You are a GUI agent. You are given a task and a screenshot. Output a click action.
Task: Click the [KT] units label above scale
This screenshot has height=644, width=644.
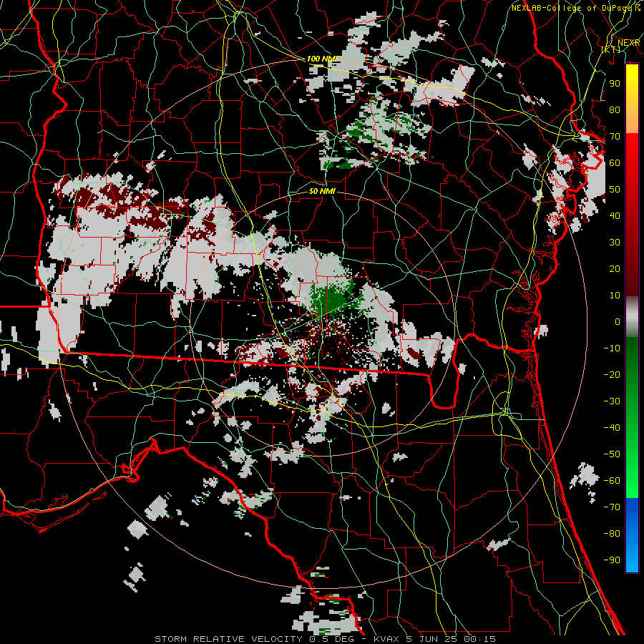(611, 49)
